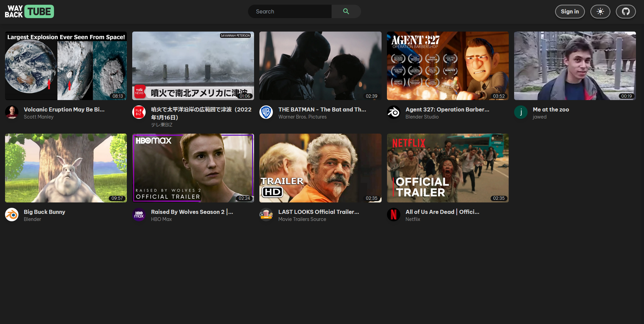This screenshot has height=324, width=644.
Task: Open title 'Agent 327: Operation Barber...'
Action: point(447,109)
